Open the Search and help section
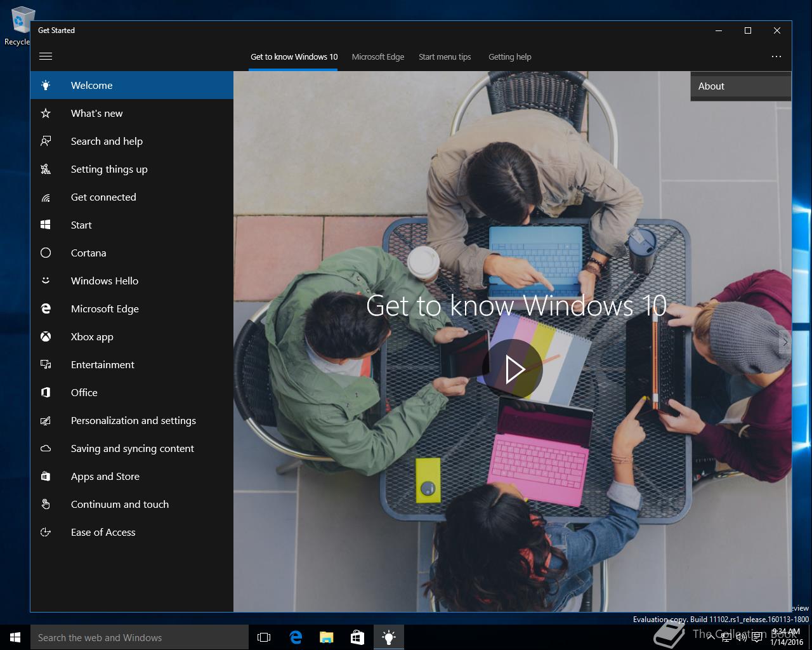This screenshot has height=650, width=812. click(x=107, y=141)
